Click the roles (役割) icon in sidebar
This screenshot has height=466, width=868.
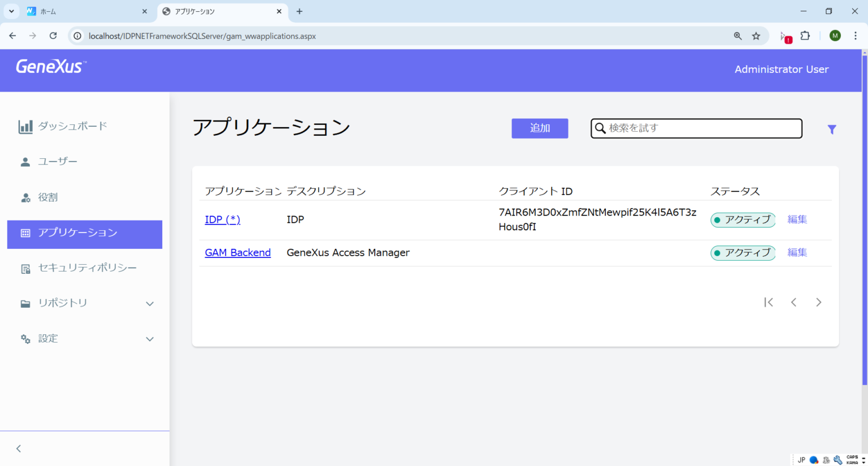25,197
